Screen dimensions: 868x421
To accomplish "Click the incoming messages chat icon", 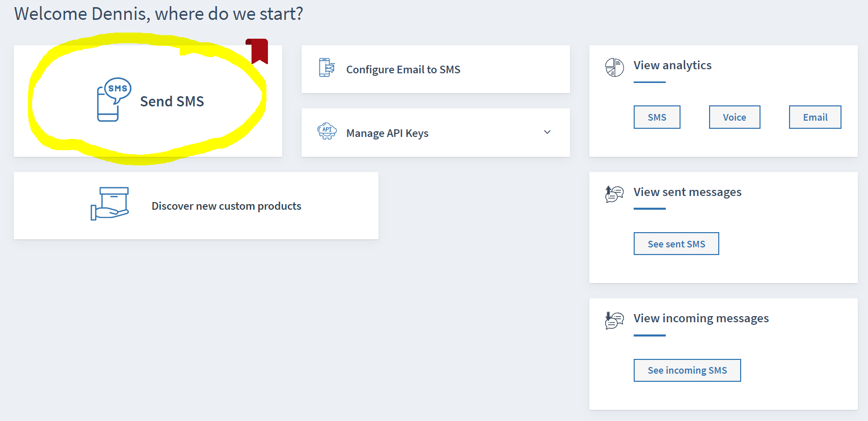I will pyautogui.click(x=614, y=320).
